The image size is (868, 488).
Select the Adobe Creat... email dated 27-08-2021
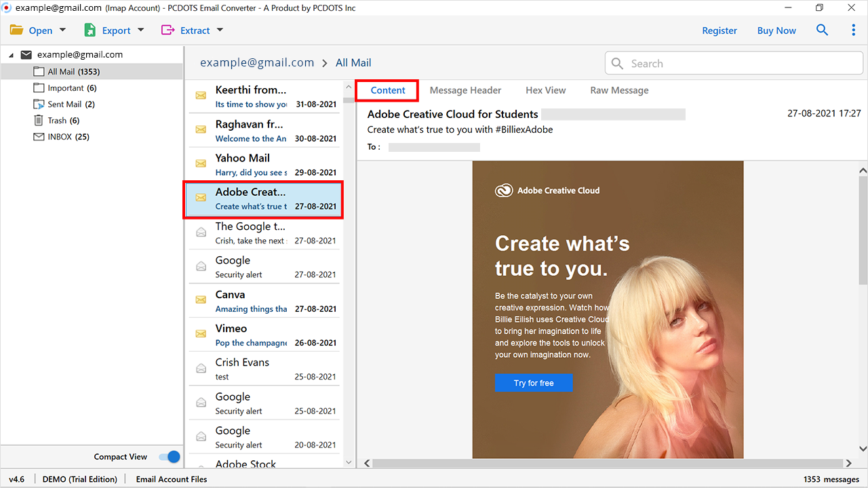[264, 199]
